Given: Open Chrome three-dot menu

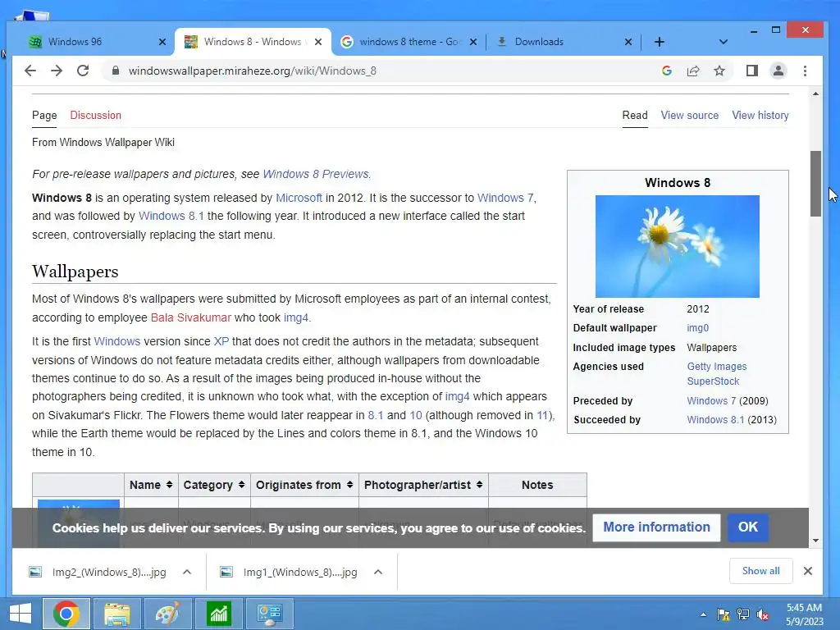Looking at the screenshot, I should pos(805,71).
